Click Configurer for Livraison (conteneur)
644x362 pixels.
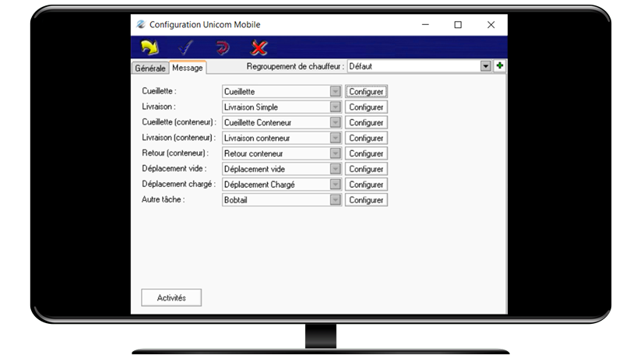366,138
